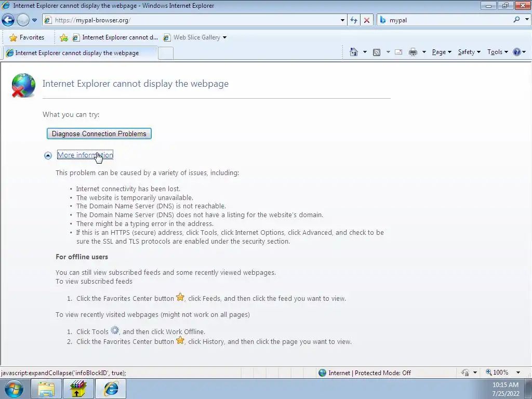This screenshot has width=532, height=399.
Task: Click the Home icon in command bar
Action: 353,52
